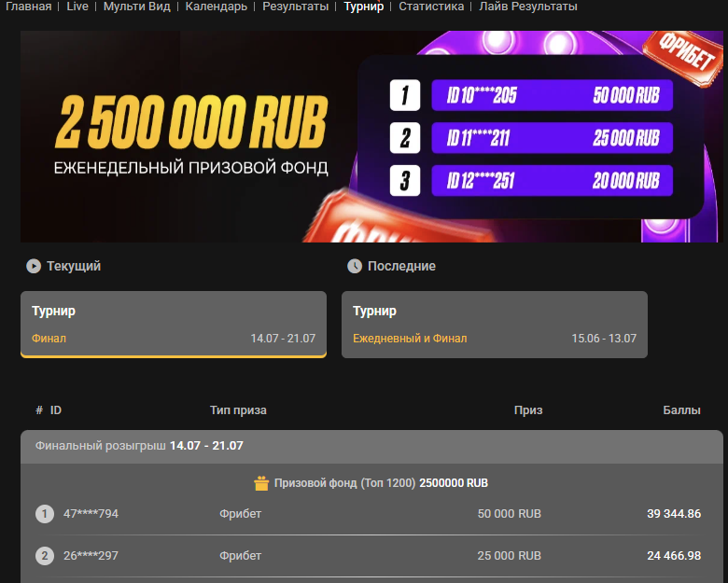Open the Результаты menu item
Viewport: 728px width, 583px height.
click(295, 7)
